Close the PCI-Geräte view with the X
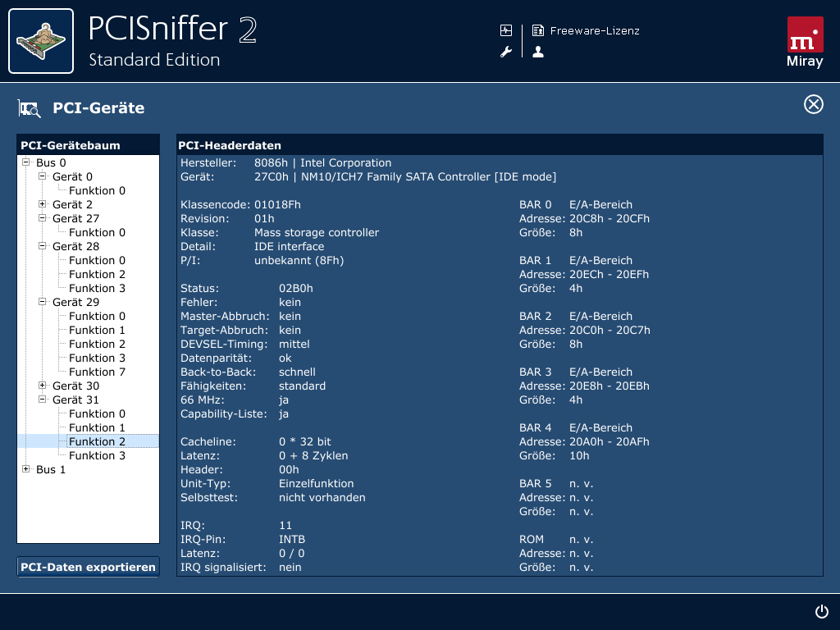This screenshot has width=840, height=630. pyautogui.click(x=813, y=105)
